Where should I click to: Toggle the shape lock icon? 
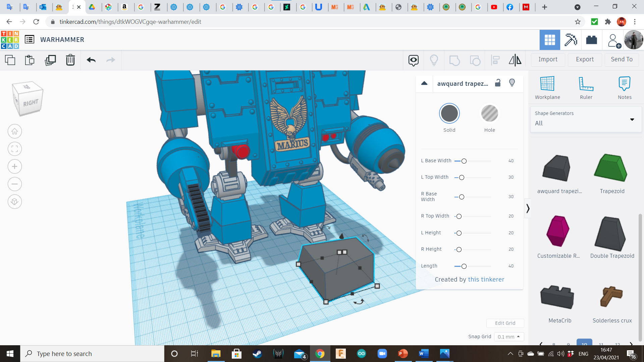click(x=498, y=83)
